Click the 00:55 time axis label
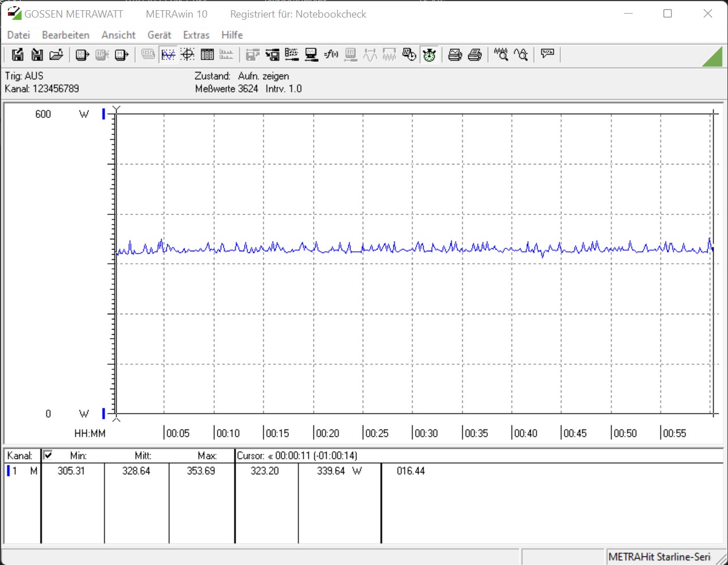Viewport: 728px width, 565px height. (675, 433)
